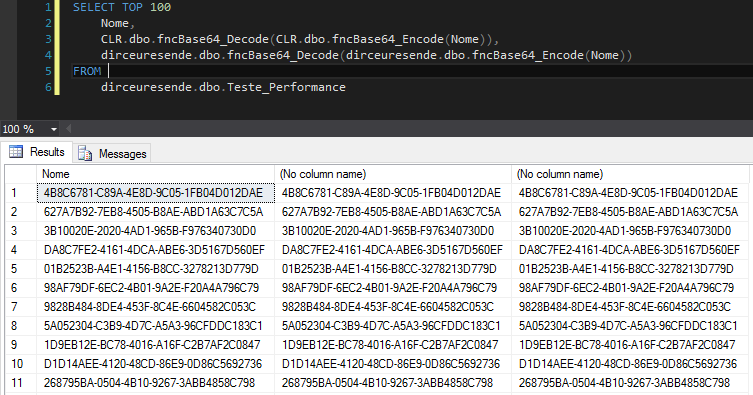753x395 pixels.
Task: Click the Messages tab icon
Action: [85, 153]
